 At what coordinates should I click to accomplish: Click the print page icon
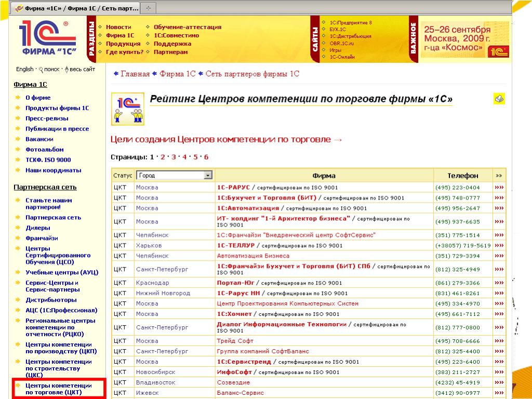point(499,99)
